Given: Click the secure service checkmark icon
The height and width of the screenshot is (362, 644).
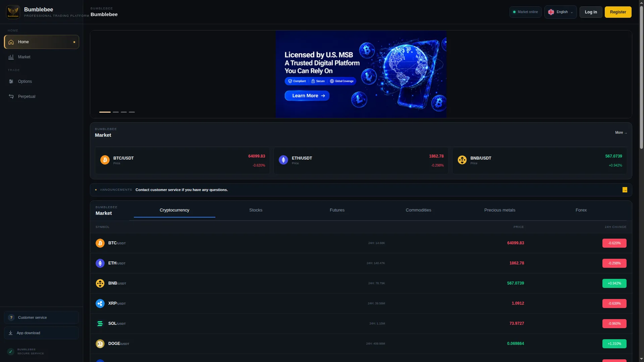Looking at the screenshot, I should pyautogui.click(x=11, y=352).
